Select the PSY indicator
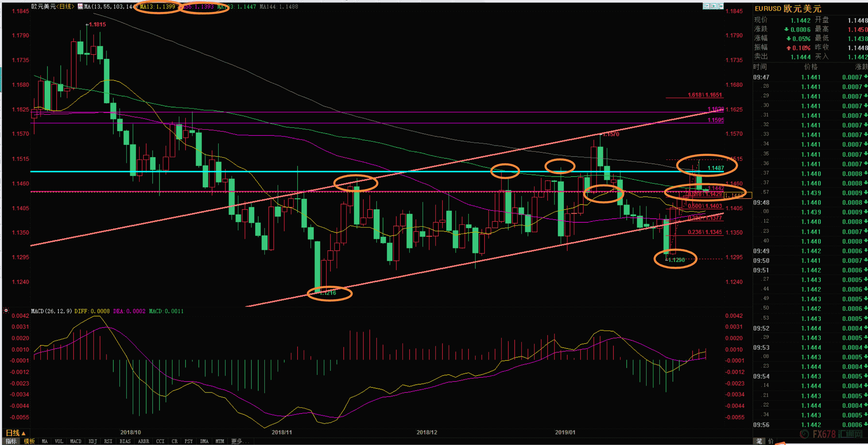Screen dimensions: 868x445 pos(189,441)
